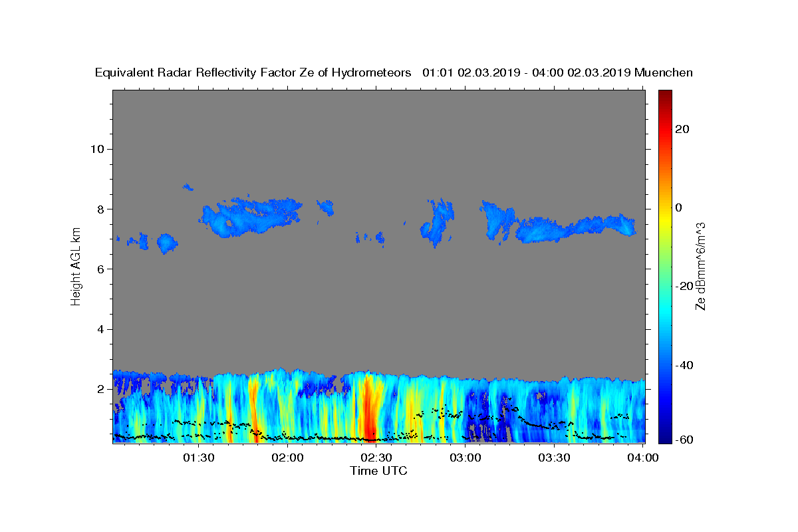Click the colorbar label 0
798x532 pixels.
point(678,207)
